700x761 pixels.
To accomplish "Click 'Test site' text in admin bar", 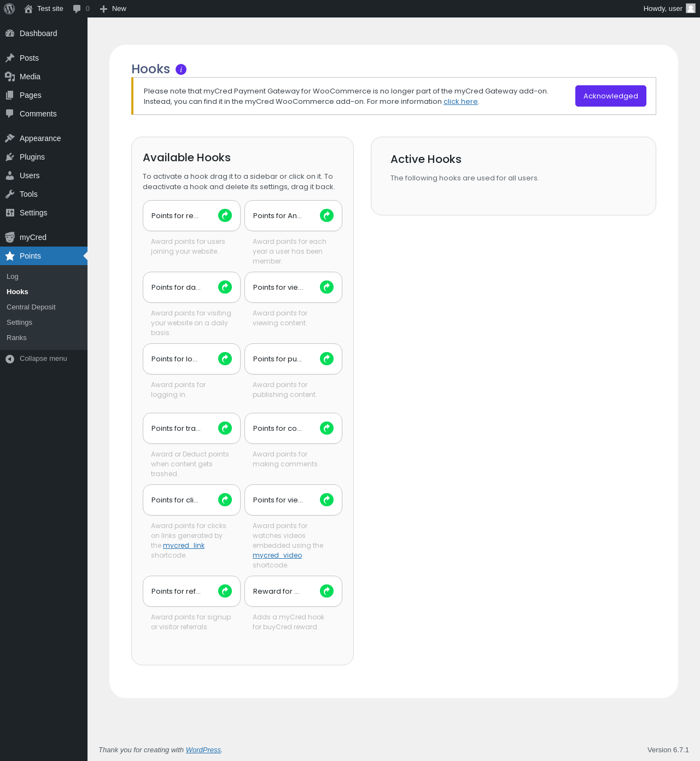I will click(50, 9).
